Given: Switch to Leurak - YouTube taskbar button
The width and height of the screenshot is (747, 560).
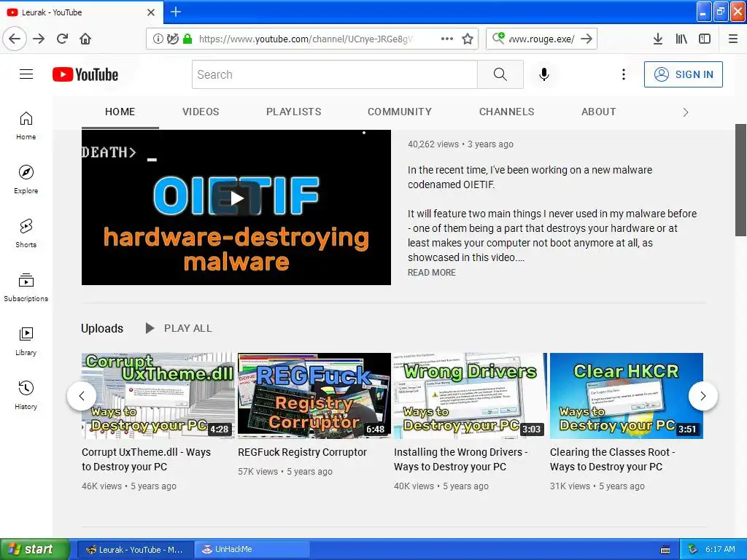Looking at the screenshot, I should point(135,549).
